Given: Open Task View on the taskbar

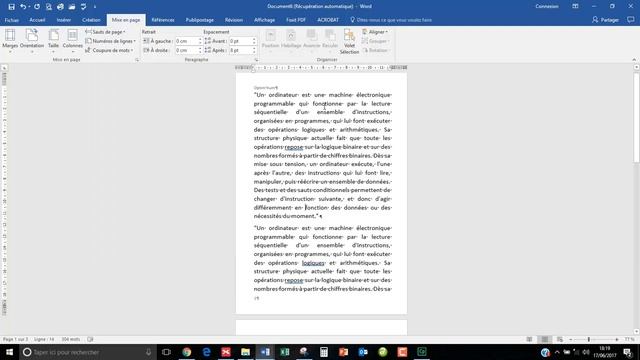Looking at the screenshot, I should [166, 352].
